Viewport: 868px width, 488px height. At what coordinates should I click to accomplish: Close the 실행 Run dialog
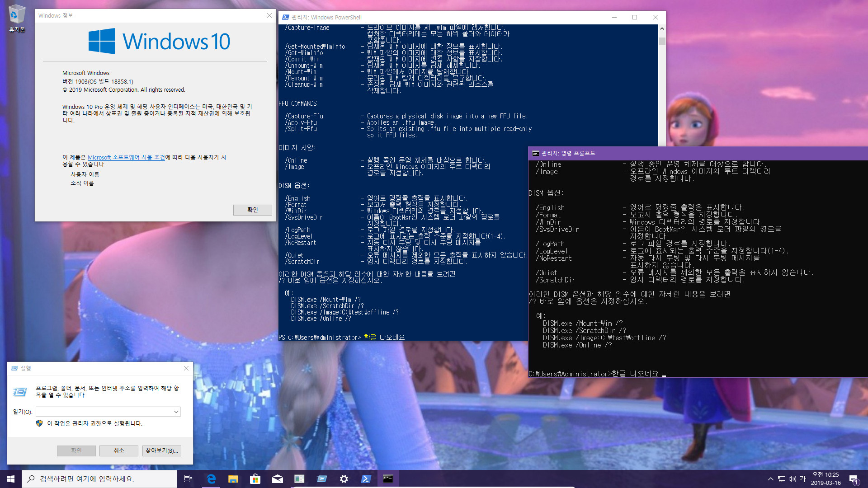coord(186,368)
